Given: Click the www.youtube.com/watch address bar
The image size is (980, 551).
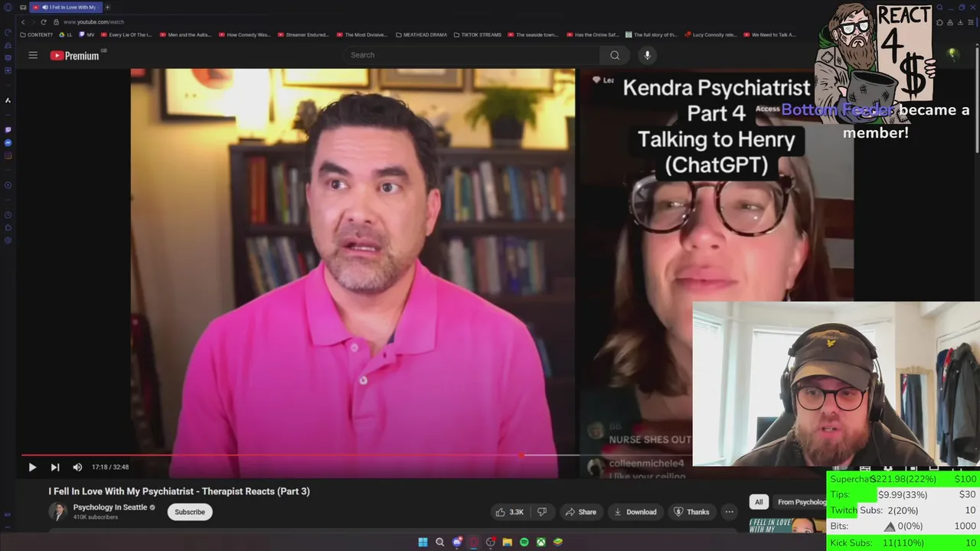Looking at the screenshot, I should coord(93,22).
